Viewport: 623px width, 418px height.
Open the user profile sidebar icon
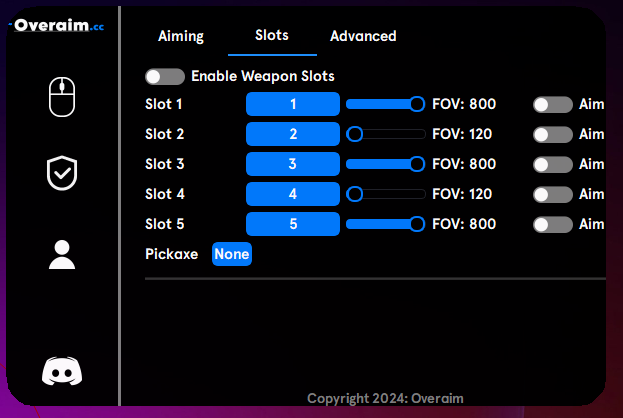pyautogui.click(x=62, y=255)
